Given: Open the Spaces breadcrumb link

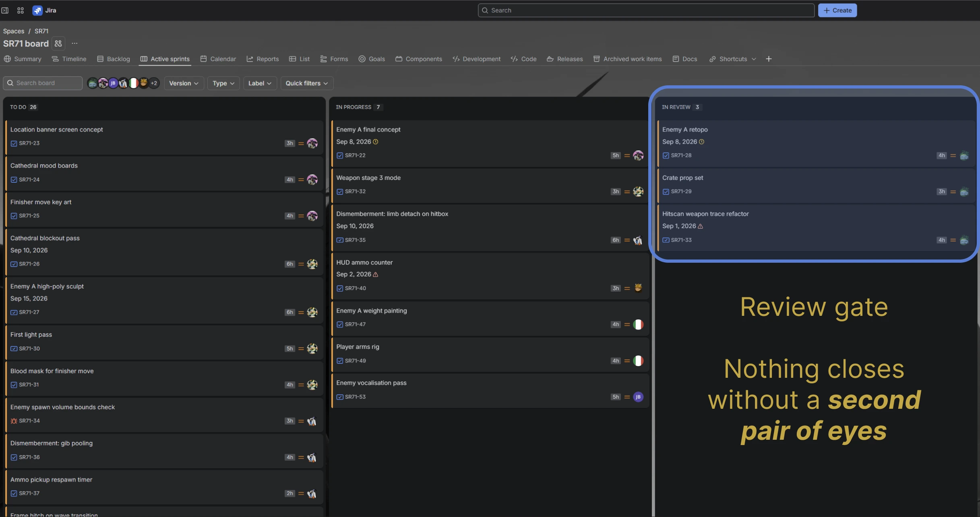Looking at the screenshot, I should [14, 31].
